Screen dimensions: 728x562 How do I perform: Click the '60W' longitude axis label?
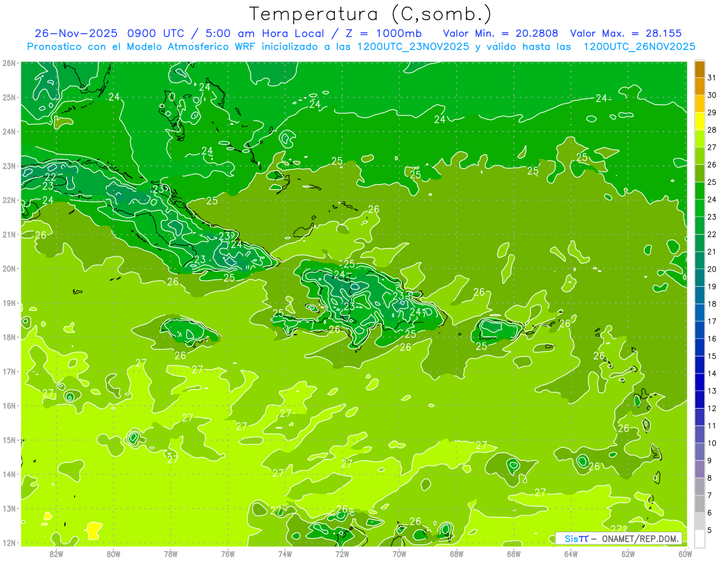point(685,553)
